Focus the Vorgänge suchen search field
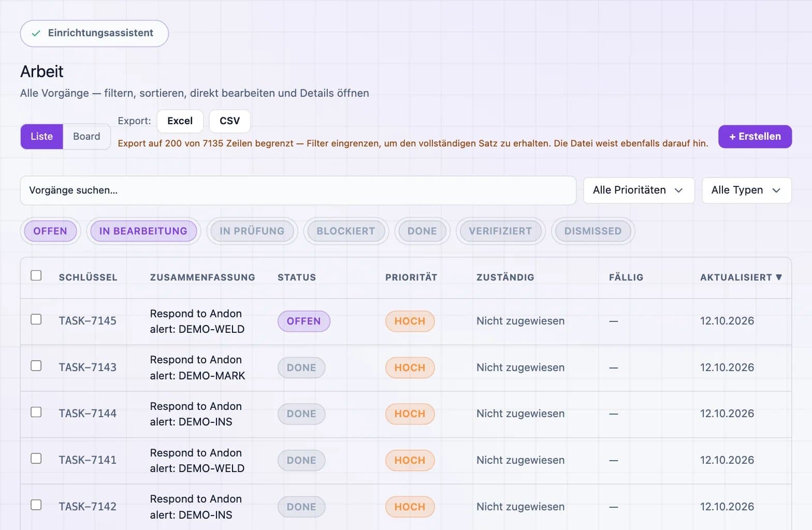This screenshot has width=812, height=530. [x=298, y=190]
